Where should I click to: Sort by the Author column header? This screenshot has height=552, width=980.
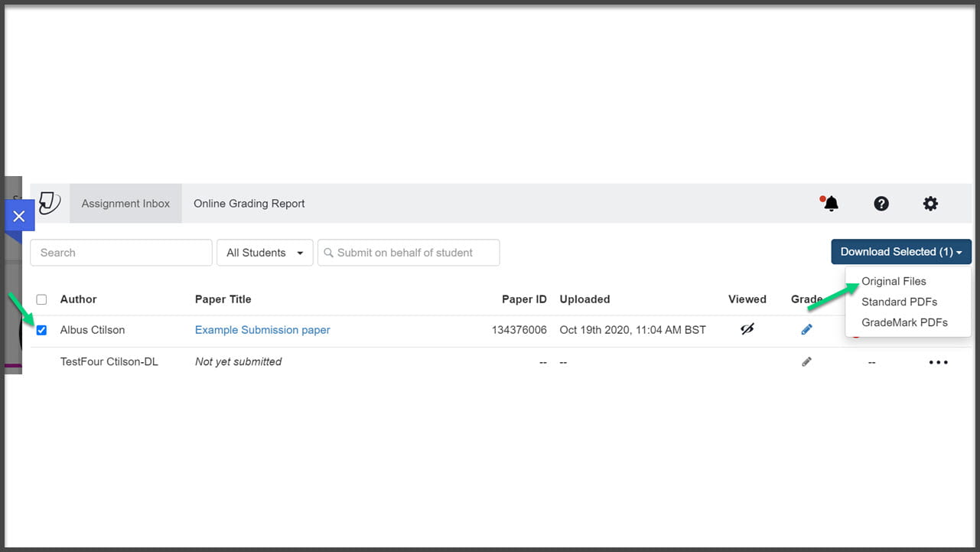coord(79,299)
